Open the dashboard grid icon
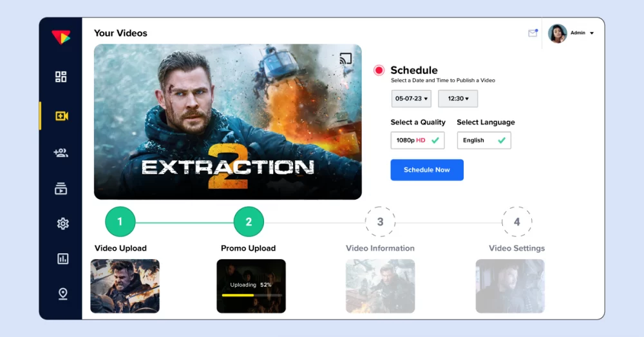This screenshot has height=337, width=644. (61, 77)
